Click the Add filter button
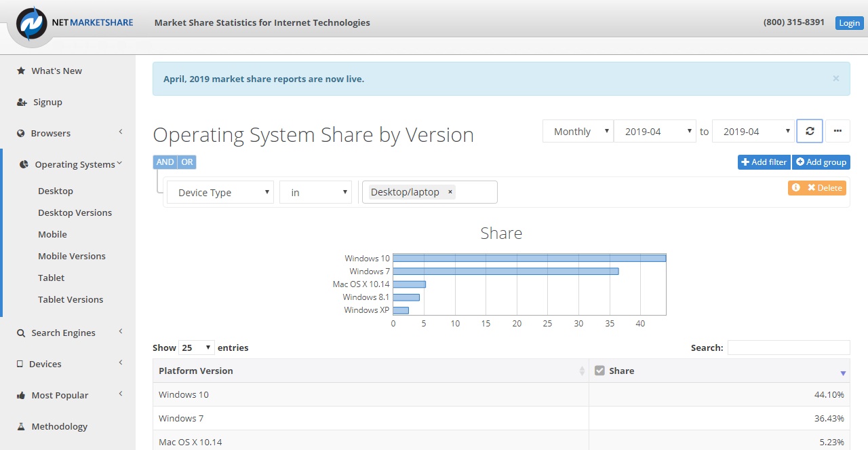This screenshot has width=868, height=450. tap(764, 162)
